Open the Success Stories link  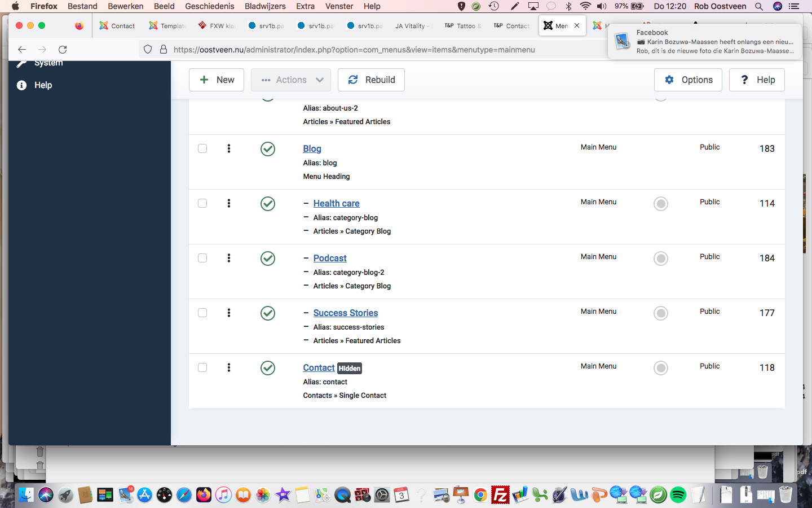pyautogui.click(x=346, y=313)
